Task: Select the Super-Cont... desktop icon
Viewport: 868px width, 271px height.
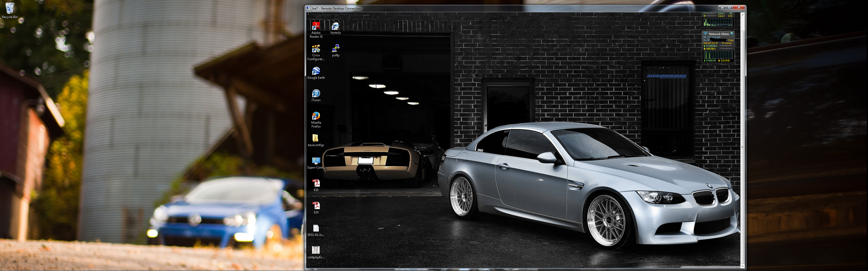Action: pos(316,163)
